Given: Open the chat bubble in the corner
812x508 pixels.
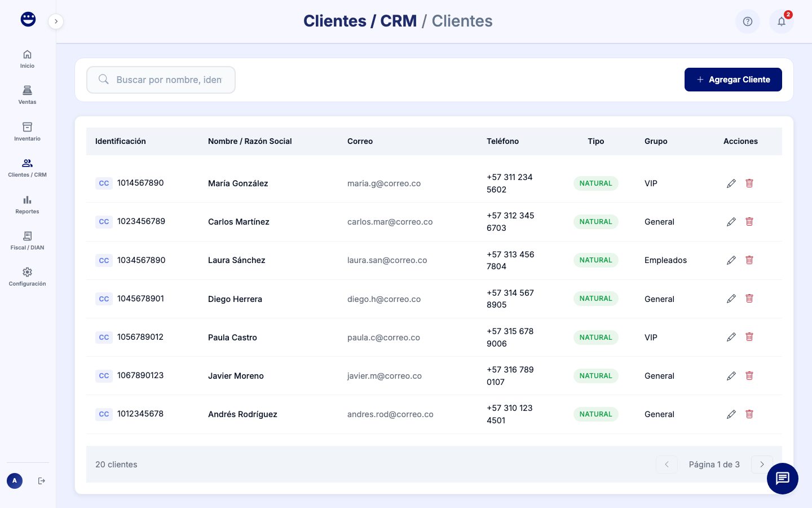Looking at the screenshot, I should point(783,479).
